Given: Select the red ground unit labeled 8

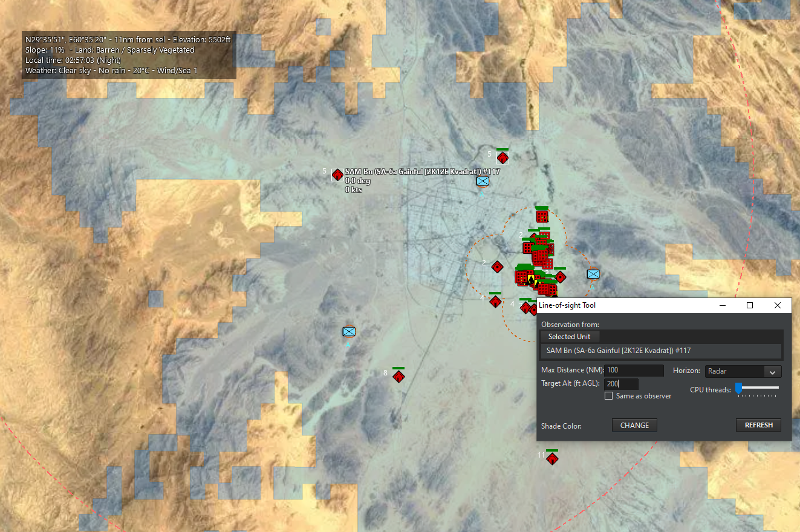Looking at the screenshot, I should click(398, 377).
